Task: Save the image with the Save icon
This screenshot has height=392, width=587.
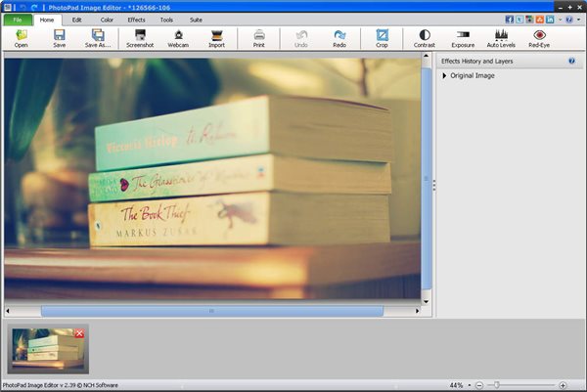Action: (59, 38)
